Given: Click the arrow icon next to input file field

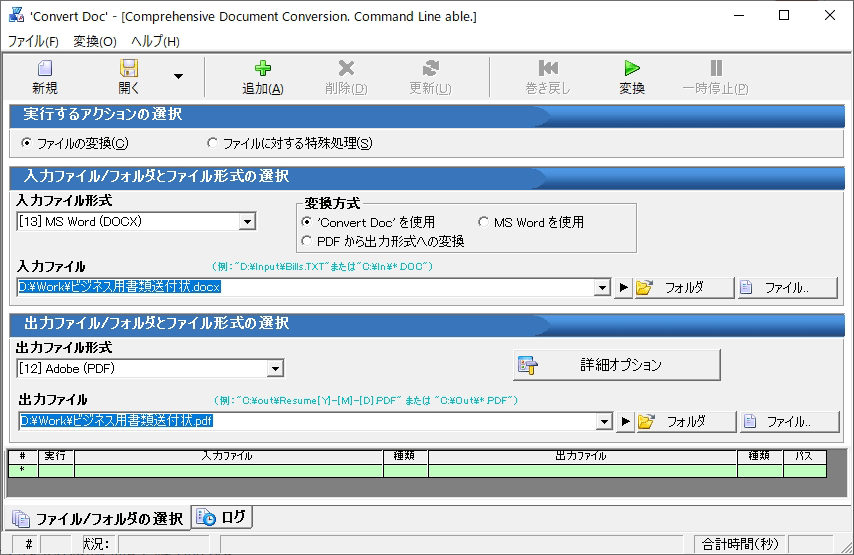Looking at the screenshot, I should coord(623,288).
